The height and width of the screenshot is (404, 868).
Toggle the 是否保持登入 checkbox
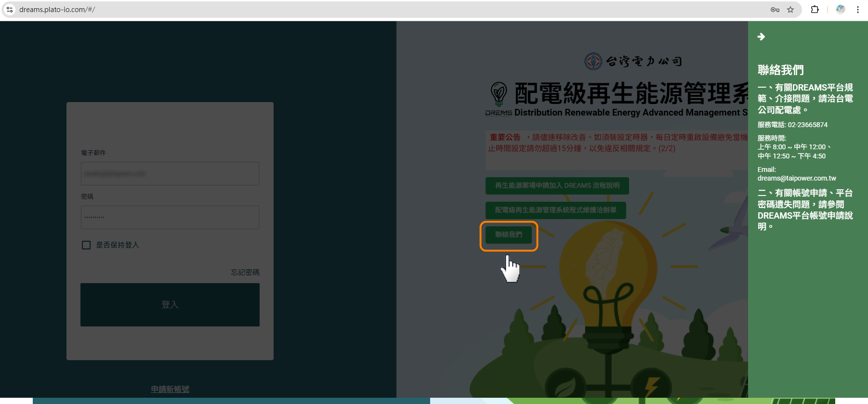[x=86, y=245]
